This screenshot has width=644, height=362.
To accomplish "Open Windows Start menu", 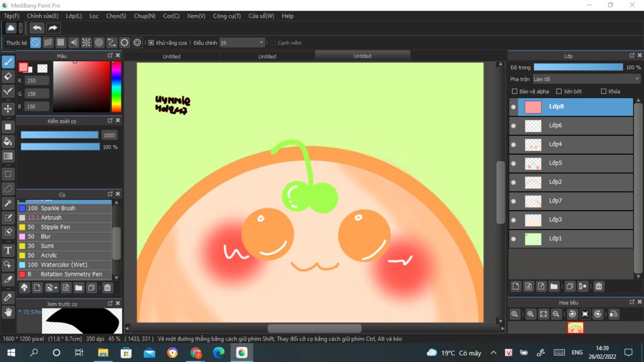I will point(11,353).
